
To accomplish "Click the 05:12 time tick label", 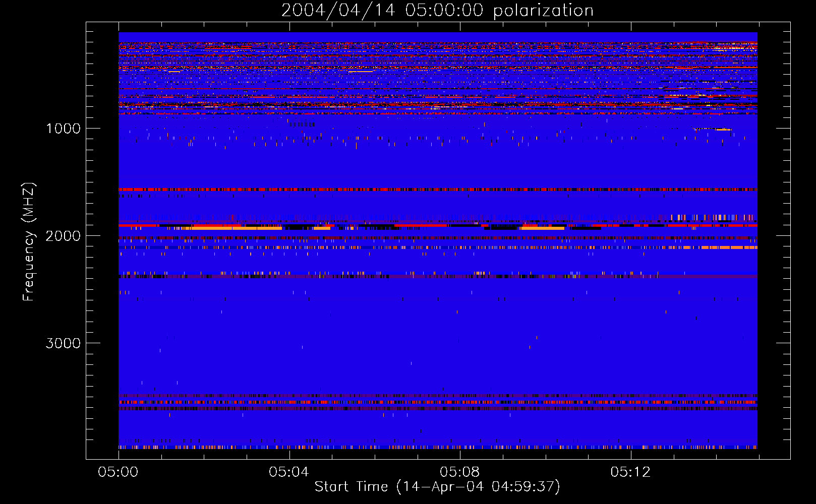I will (630, 472).
